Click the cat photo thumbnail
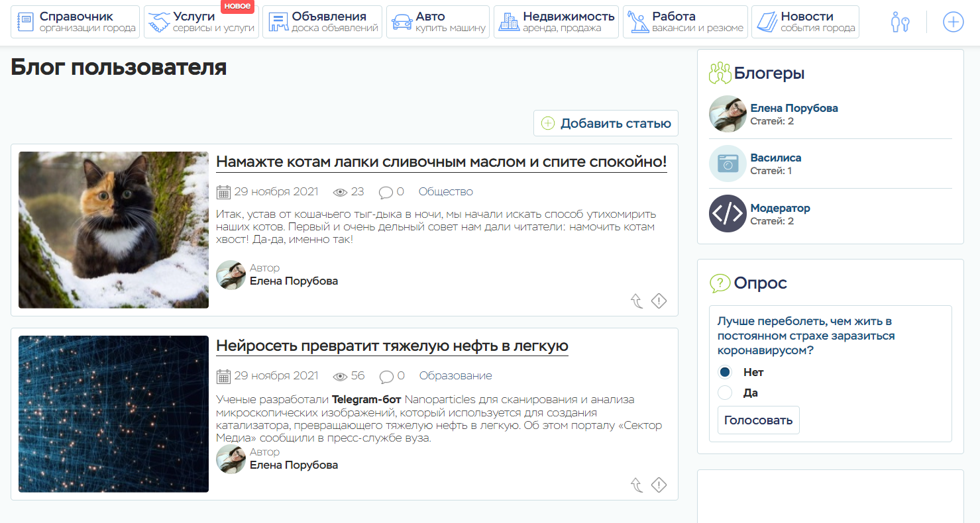The width and height of the screenshot is (980, 523). pyautogui.click(x=113, y=230)
